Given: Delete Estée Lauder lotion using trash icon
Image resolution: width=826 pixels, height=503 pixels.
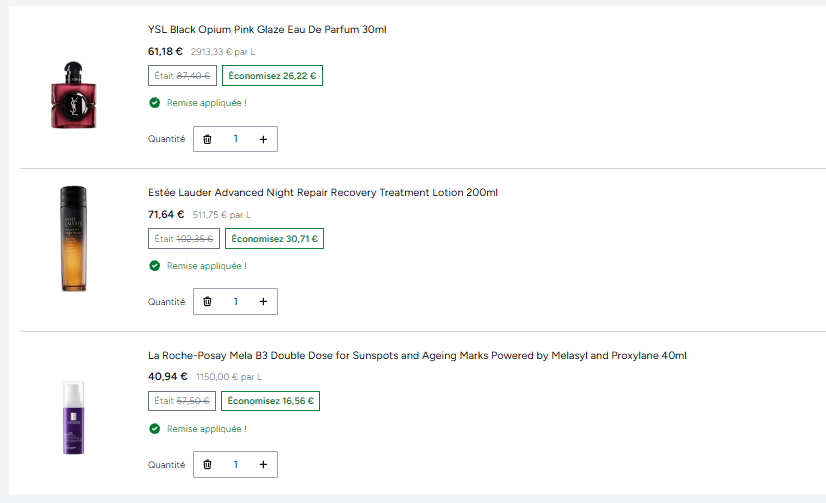Looking at the screenshot, I should pyautogui.click(x=208, y=301).
